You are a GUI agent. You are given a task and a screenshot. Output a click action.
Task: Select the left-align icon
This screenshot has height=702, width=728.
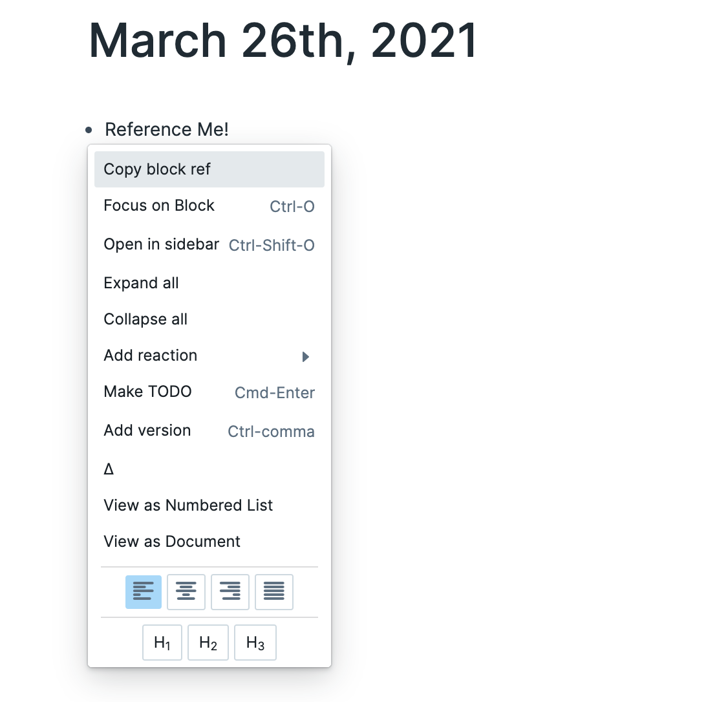point(143,591)
